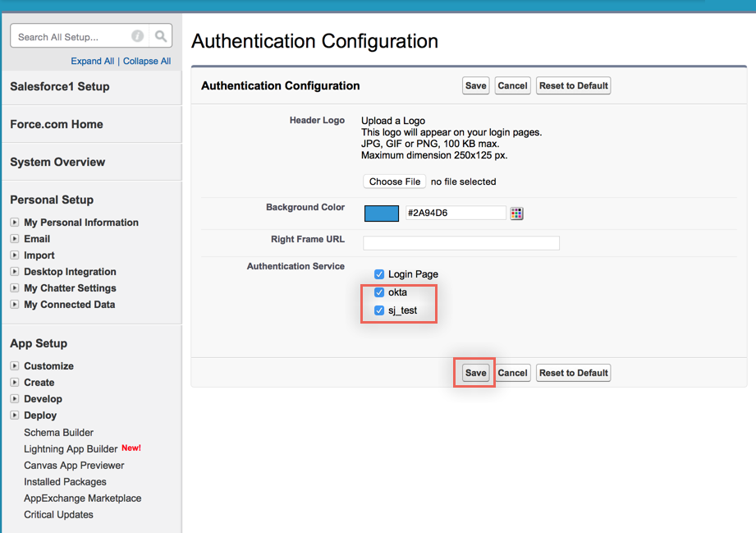Expand the Customize tree node
This screenshot has width=756, height=533.
(x=15, y=366)
